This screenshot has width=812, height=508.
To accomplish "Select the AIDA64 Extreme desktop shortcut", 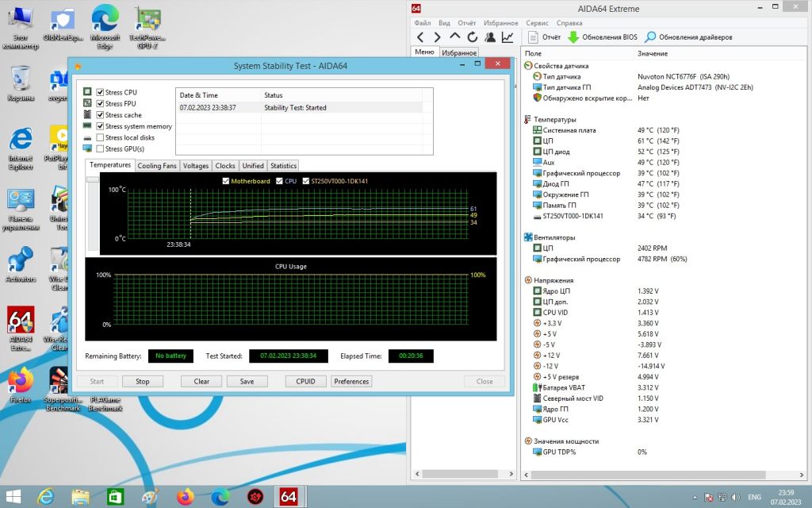I will coord(21,329).
